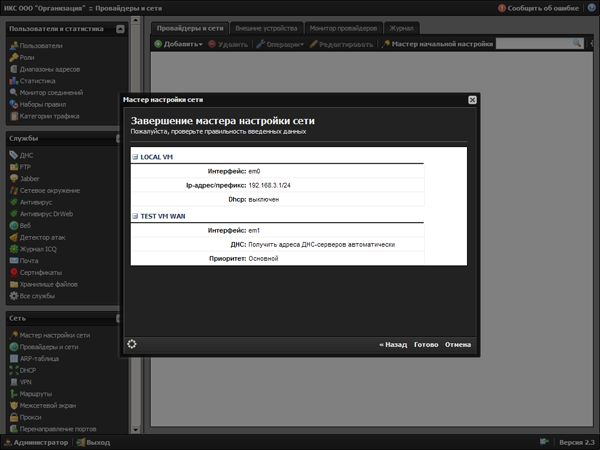
Task: Open Наборы правил item
Action: click(x=38, y=104)
